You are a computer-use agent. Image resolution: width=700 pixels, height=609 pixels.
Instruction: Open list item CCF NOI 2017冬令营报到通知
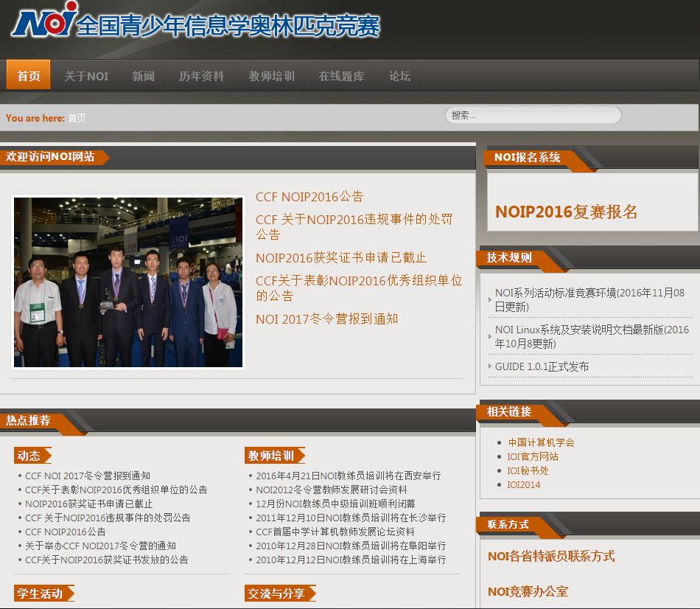88,476
